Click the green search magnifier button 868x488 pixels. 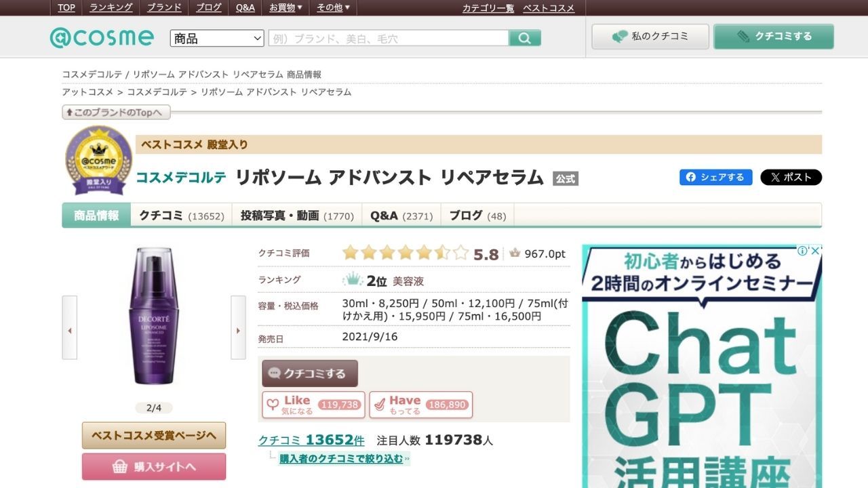coord(525,38)
